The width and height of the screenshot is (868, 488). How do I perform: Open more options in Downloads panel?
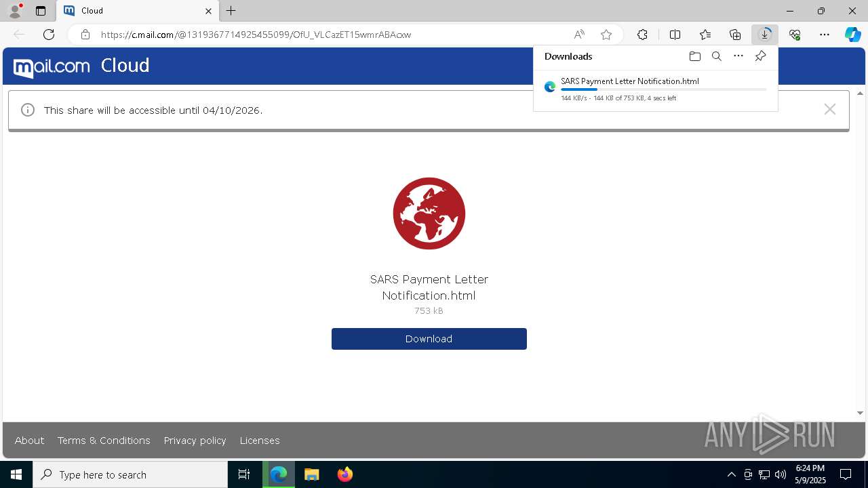[738, 56]
